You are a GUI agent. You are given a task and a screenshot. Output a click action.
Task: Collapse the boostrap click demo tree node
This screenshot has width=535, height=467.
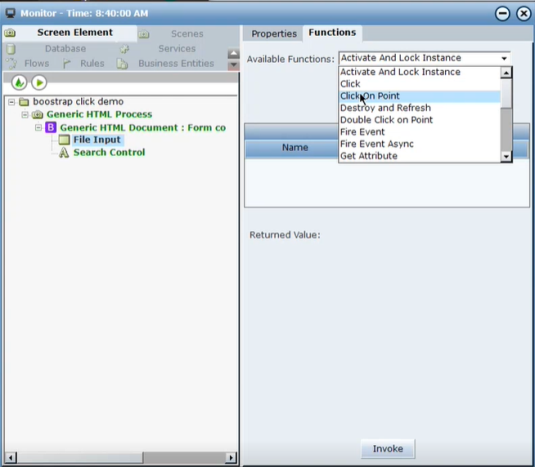[12, 102]
